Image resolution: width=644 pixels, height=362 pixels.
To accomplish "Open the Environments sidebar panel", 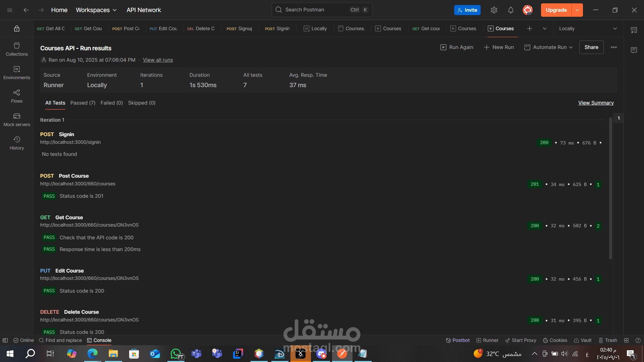I will point(17,72).
